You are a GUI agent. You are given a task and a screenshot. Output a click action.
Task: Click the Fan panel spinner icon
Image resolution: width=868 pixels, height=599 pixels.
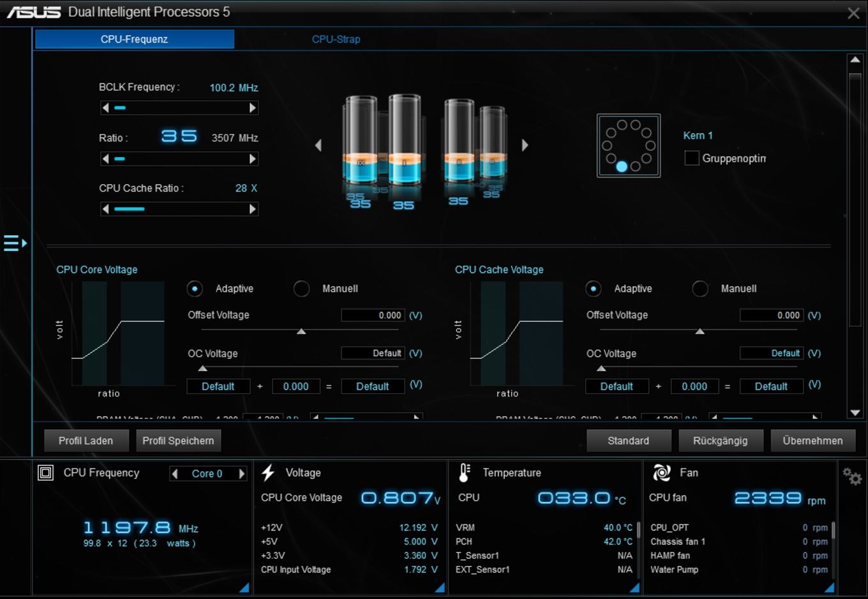click(662, 473)
